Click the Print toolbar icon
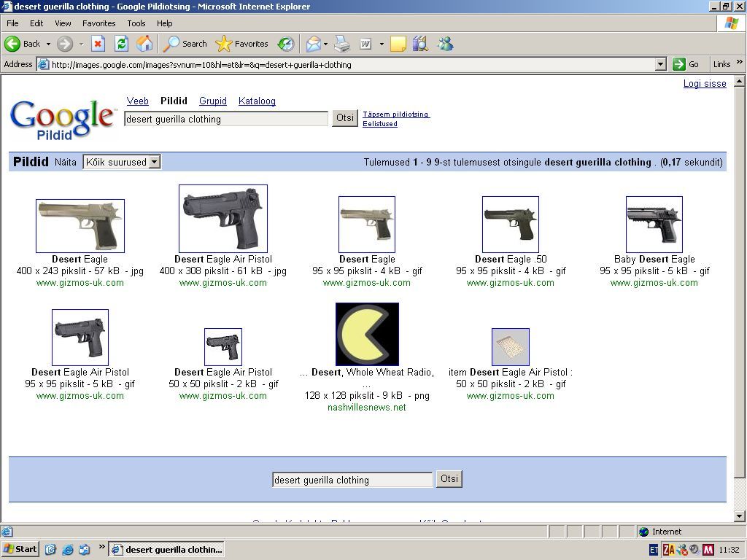Screen dimensions: 747x560 click(342, 44)
